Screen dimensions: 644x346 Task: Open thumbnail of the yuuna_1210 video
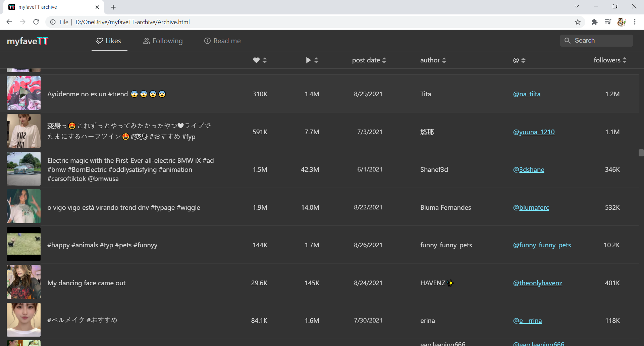(23, 131)
